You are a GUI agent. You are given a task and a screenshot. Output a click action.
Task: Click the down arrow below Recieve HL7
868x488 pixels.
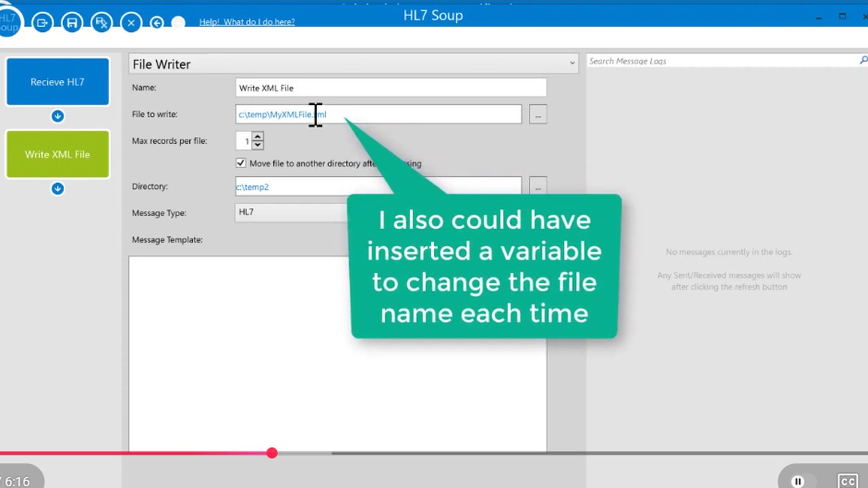(x=58, y=116)
